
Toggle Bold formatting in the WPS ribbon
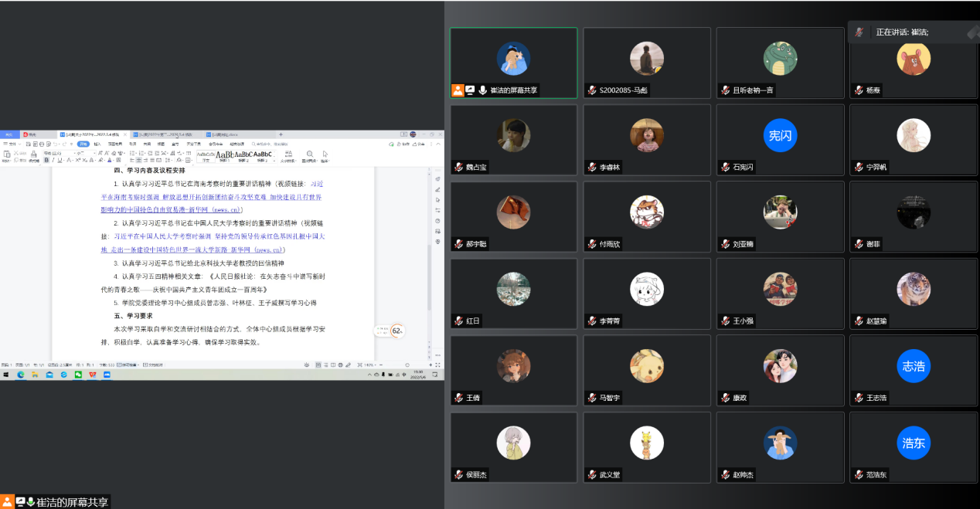(x=46, y=161)
